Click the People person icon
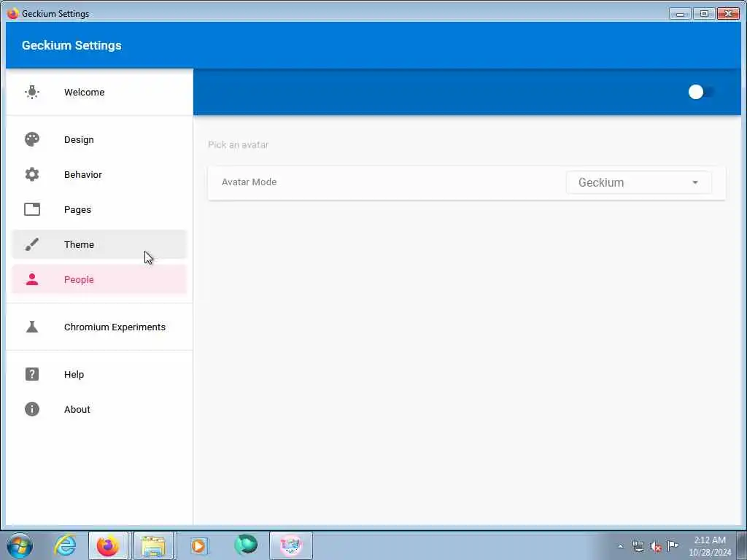Screen dimensions: 747x560 [32, 279]
